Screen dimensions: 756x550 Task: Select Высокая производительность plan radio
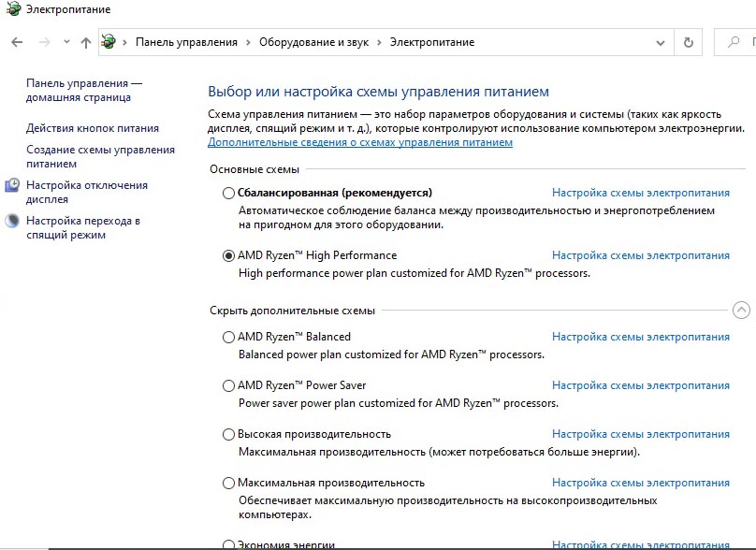228,435
